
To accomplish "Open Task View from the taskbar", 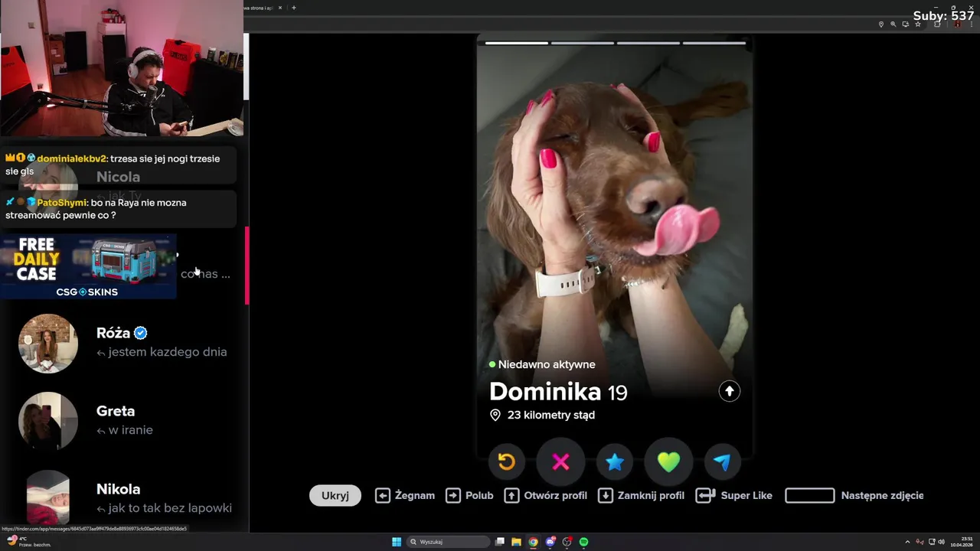I will point(500,542).
